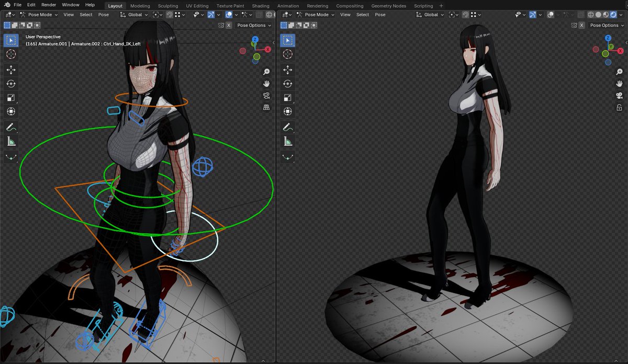Switch to the Sculpting workspace tab
Screen dimensions: 628x364
point(168,6)
